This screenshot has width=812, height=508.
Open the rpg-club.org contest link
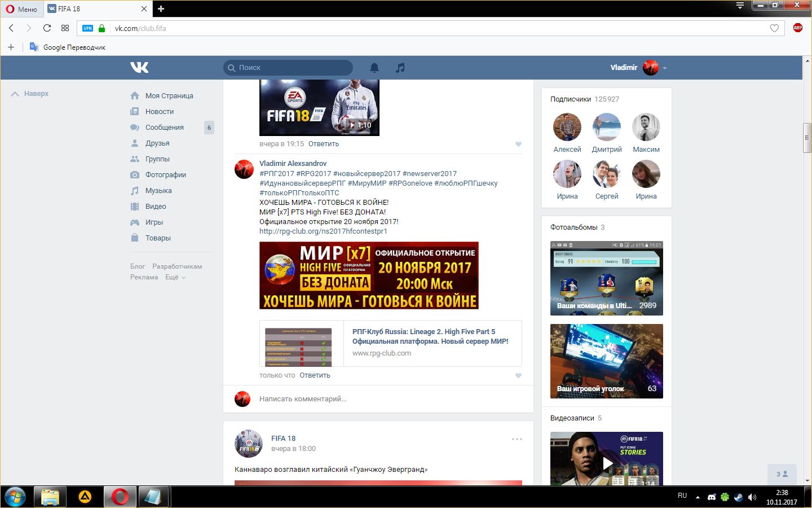tap(323, 231)
